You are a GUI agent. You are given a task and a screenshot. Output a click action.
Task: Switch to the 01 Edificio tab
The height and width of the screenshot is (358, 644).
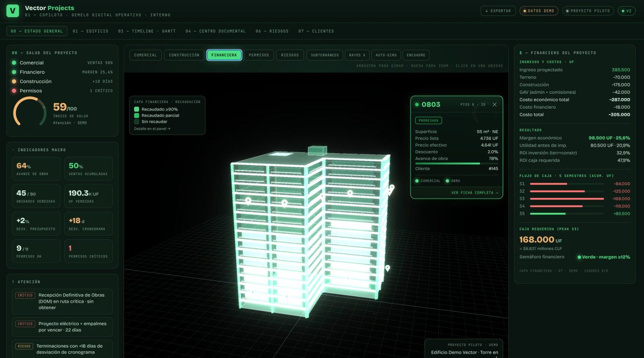tap(91, 31)
